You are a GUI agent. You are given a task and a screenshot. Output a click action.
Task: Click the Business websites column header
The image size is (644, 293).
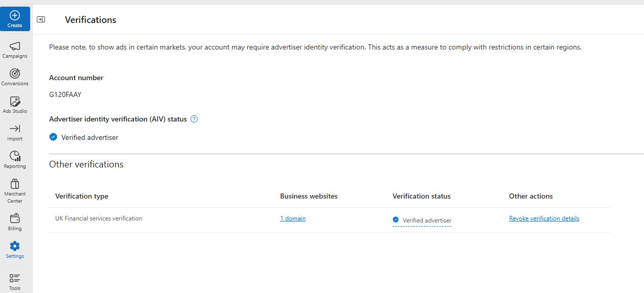click(x=309, y=196)
